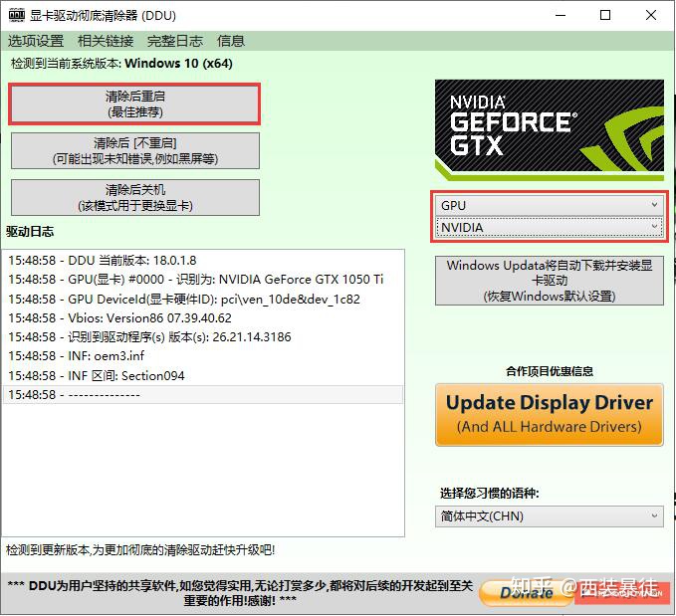This screenshot has width=676, height=616.
Task: Select log row GPU DeviceId pci\ven_10de&dev_1c82
Action: point(203,299)
